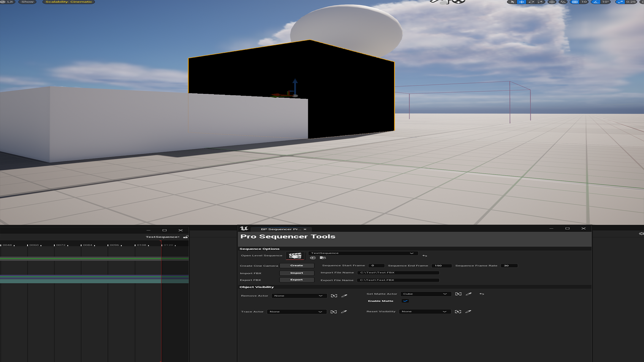Select the BP Sequencer Pro tab

[281, 229]
